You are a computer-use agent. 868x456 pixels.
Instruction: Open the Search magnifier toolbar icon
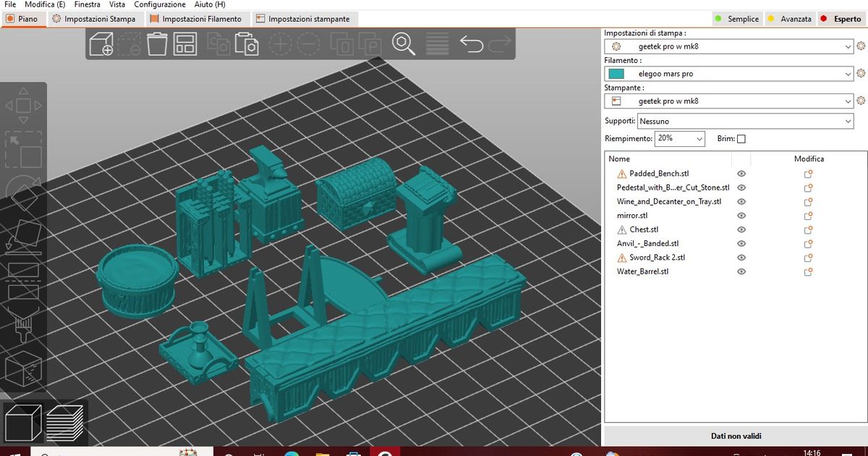403,44
